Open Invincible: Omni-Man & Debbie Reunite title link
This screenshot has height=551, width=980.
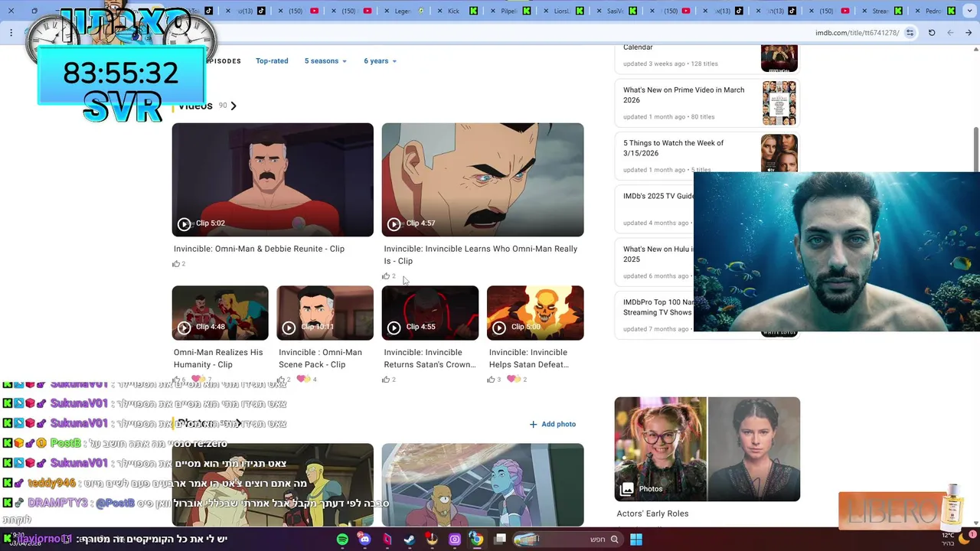pos(259,249)
